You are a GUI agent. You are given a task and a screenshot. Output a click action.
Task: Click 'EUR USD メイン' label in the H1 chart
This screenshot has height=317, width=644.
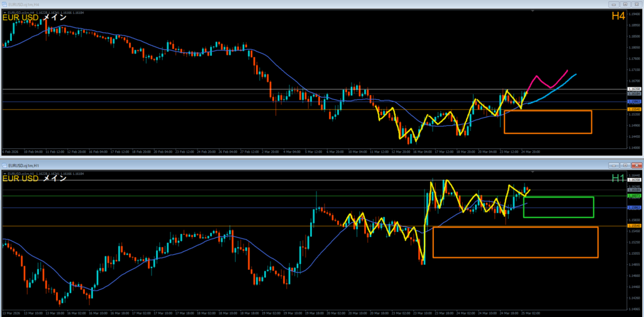point(35,178)
